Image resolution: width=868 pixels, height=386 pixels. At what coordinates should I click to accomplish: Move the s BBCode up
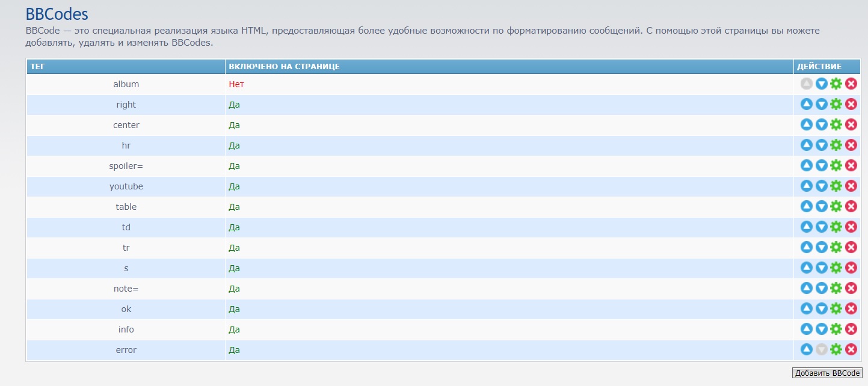tap(807, 268)
